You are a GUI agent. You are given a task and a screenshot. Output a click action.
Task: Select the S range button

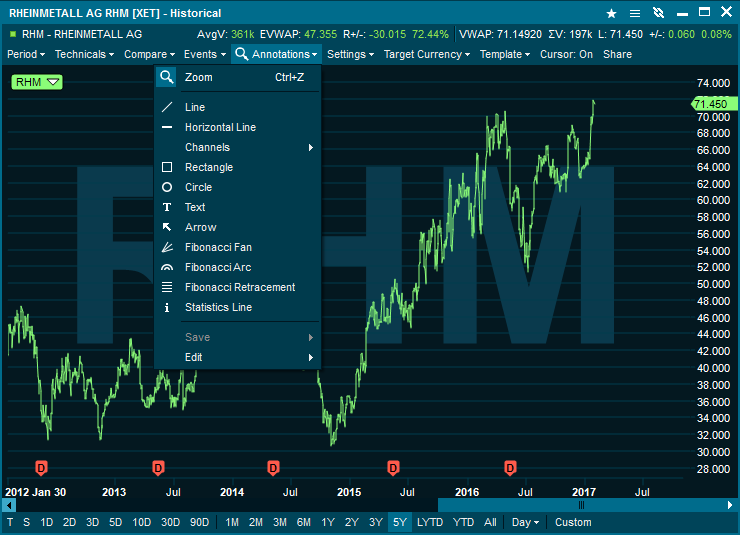[x=26, y=522]
